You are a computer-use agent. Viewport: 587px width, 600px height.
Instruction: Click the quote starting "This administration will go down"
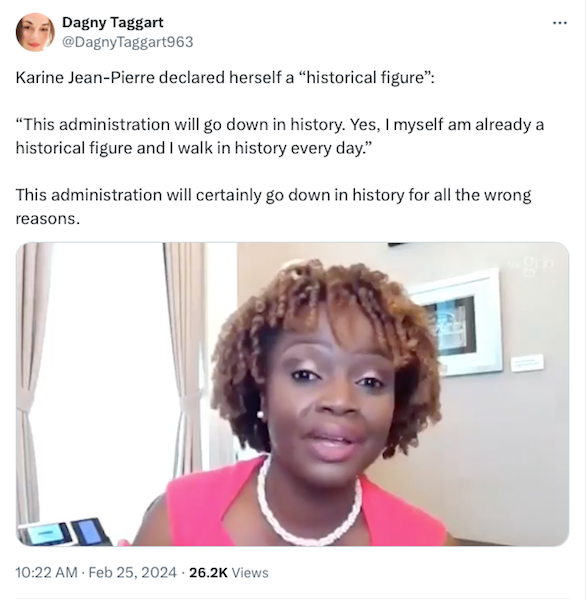coord(280,136)
